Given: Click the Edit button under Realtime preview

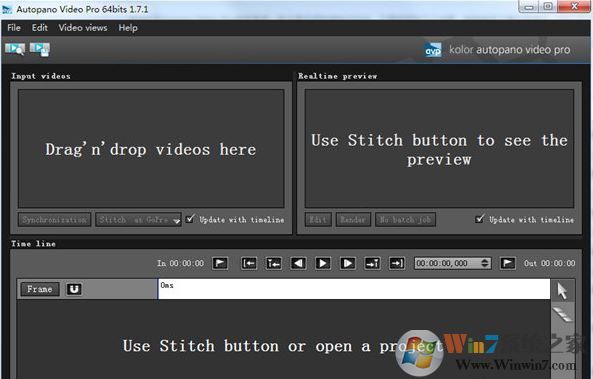Looking at the screenshot, I should coord(318,219).
